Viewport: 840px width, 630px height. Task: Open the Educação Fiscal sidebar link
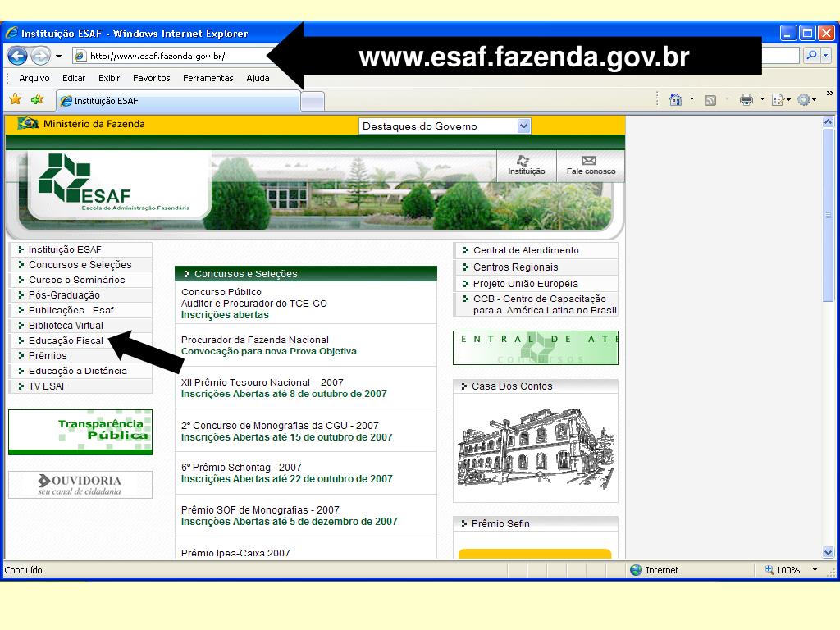point(66,340)
